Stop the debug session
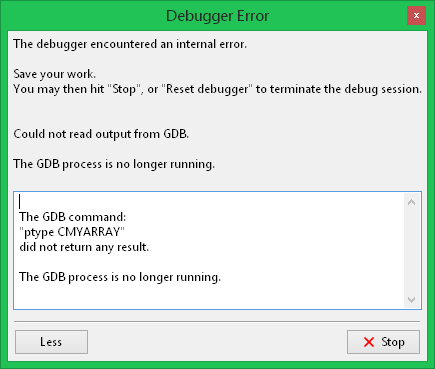 (x=383, y=342)
